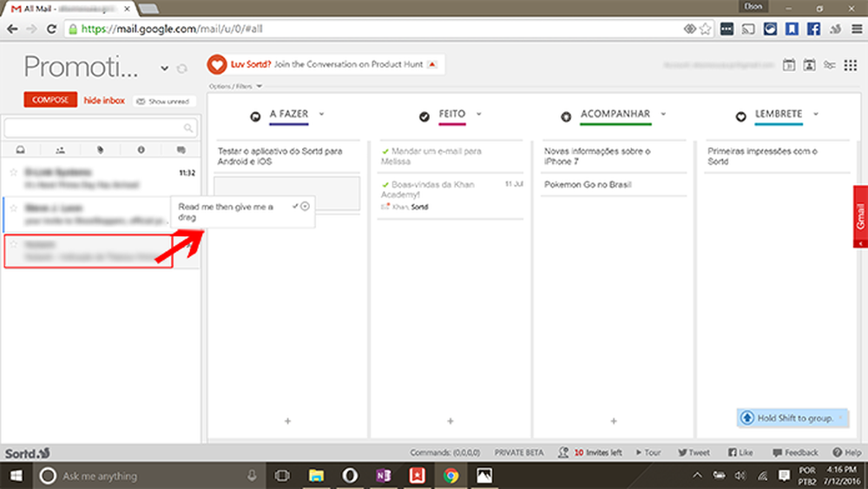Click the A FAZER list icon
868x489 pixels.
click(x=255, y=117)
